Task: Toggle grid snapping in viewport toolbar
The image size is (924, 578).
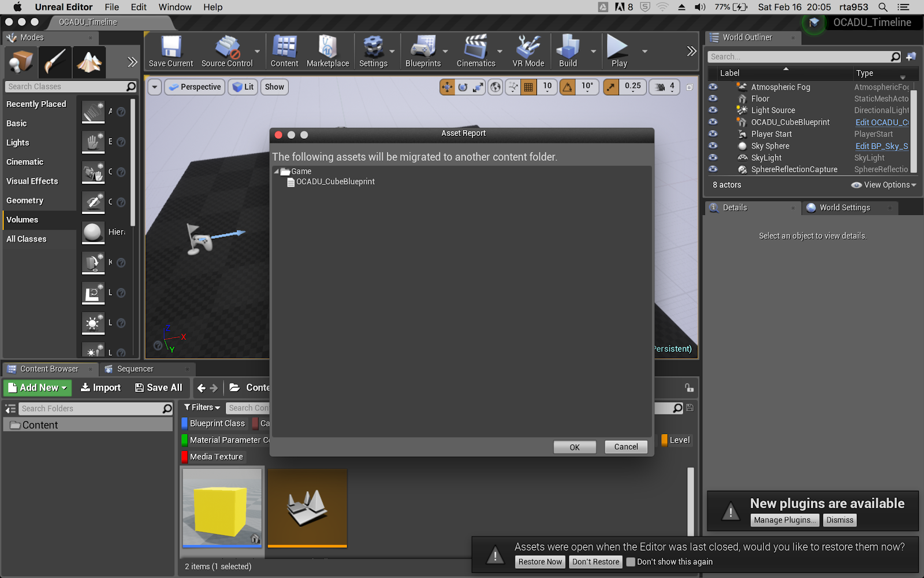Action: click(528, 87)
